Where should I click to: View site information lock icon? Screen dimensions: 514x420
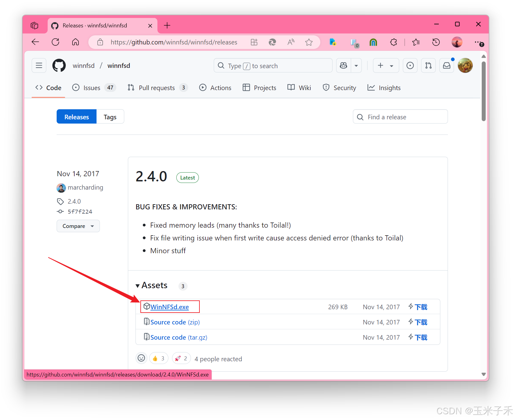click(x=100, y=42)
